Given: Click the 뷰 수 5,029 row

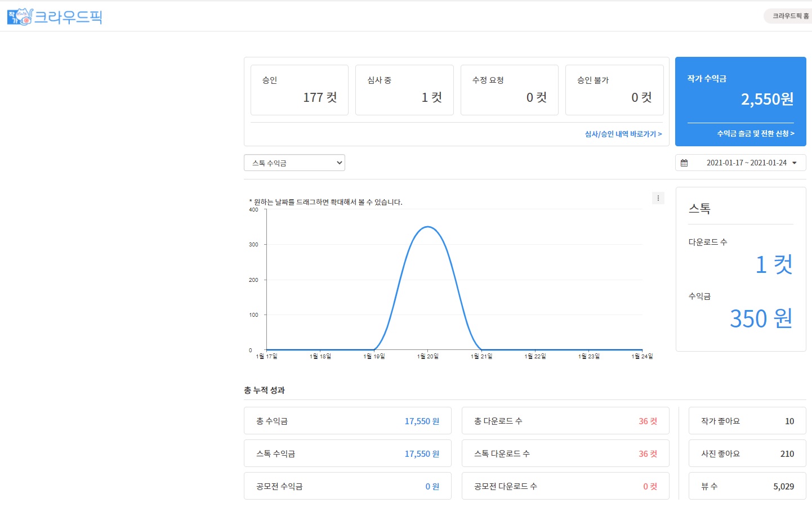Looking at the screenshot, I should pos(747,486).
